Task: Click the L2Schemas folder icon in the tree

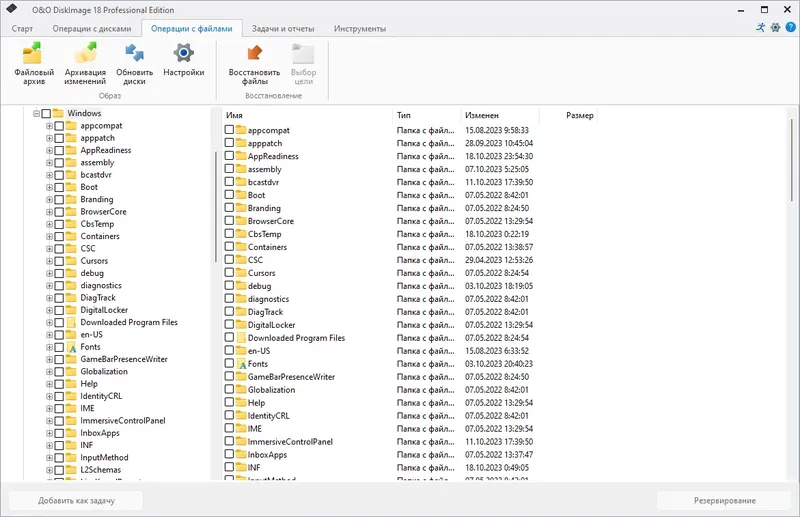Action: [x=71, y=470]
